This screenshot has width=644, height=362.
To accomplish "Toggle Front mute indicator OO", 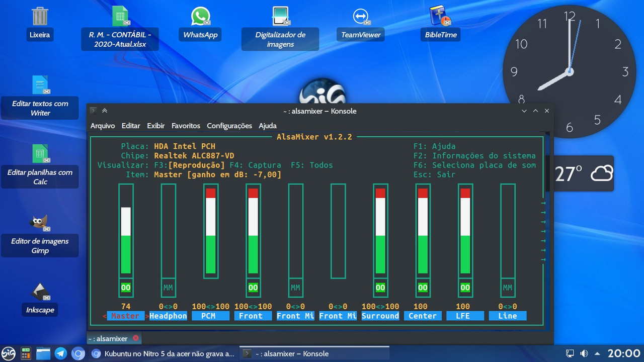I will point(253,288).
